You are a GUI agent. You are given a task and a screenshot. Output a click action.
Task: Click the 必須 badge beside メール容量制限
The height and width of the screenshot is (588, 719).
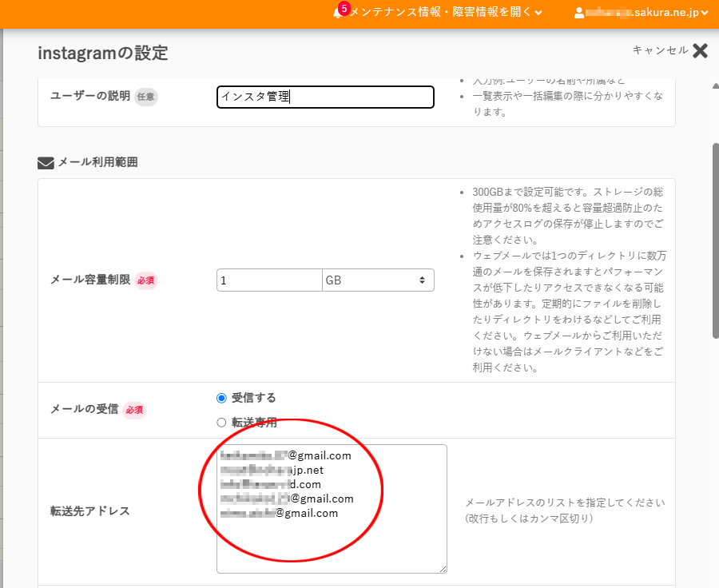click(146, 280)
